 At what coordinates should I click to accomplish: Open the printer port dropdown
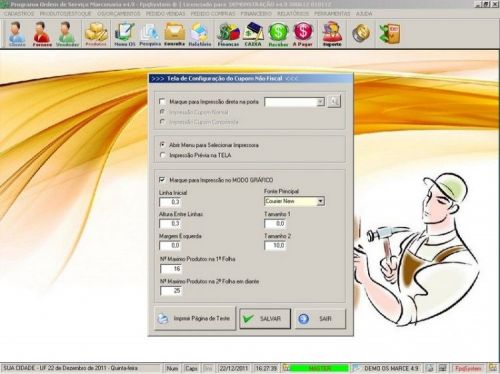[320, 102]
